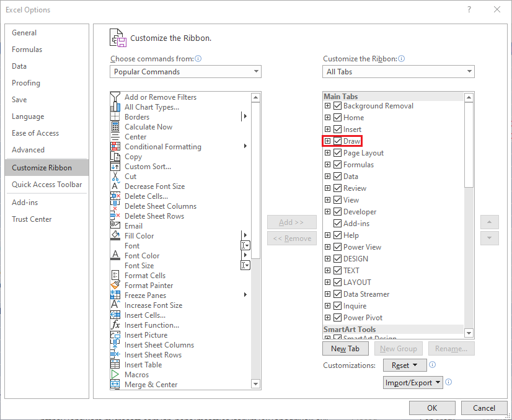
Task: Click the Calculate Now calculator icon
Action: [x=115, y=126]
